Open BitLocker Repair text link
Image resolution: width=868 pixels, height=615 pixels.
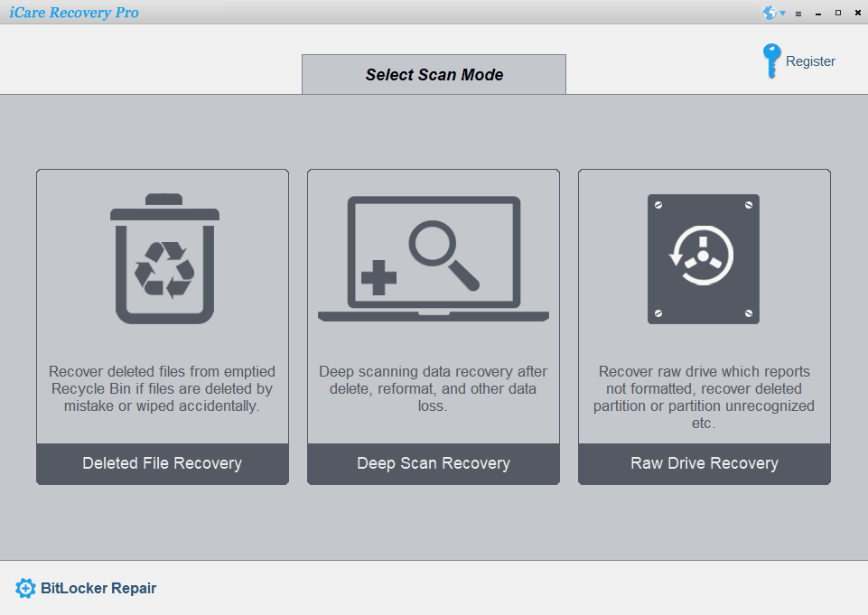coord(98,589)
